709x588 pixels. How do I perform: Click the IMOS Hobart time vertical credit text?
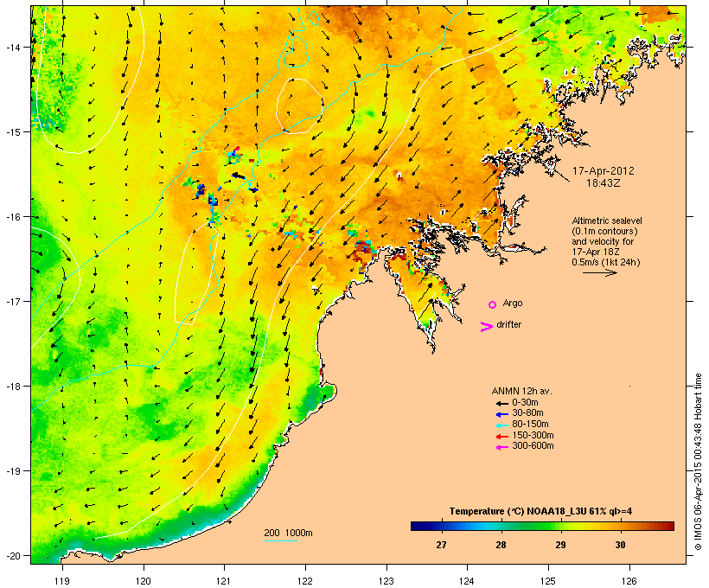698,462
